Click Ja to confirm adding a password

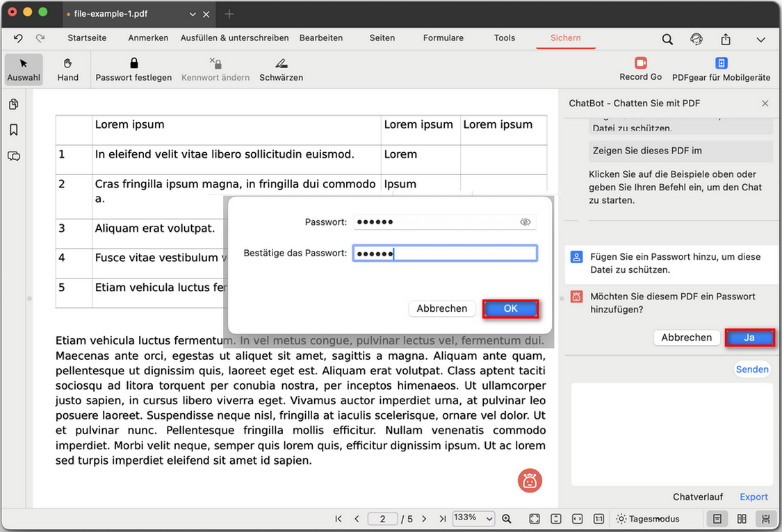tap(749, 337)
